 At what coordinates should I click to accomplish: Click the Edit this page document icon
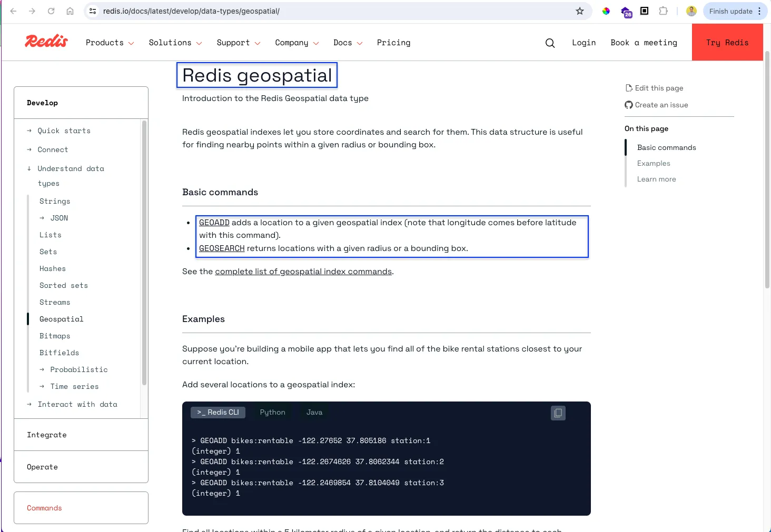coord(629,88)
